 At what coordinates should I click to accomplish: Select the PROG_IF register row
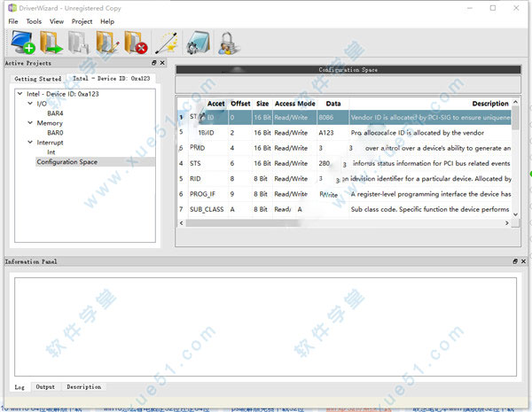pos(203,194)
